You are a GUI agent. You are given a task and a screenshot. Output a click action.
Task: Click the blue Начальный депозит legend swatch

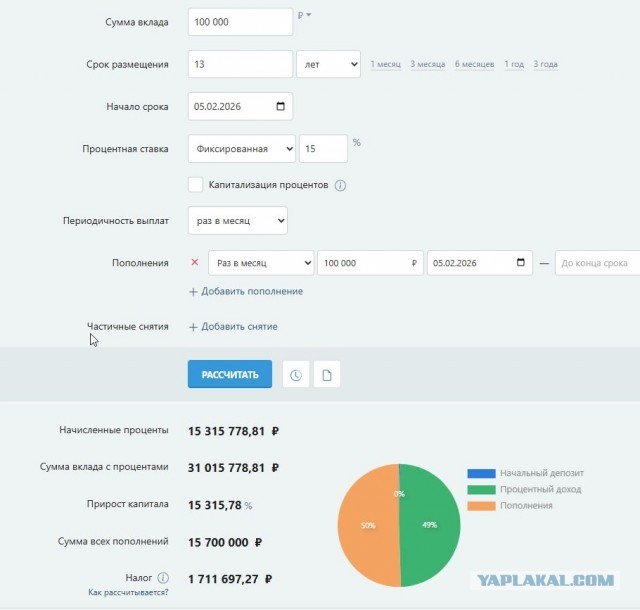[481, 473]
